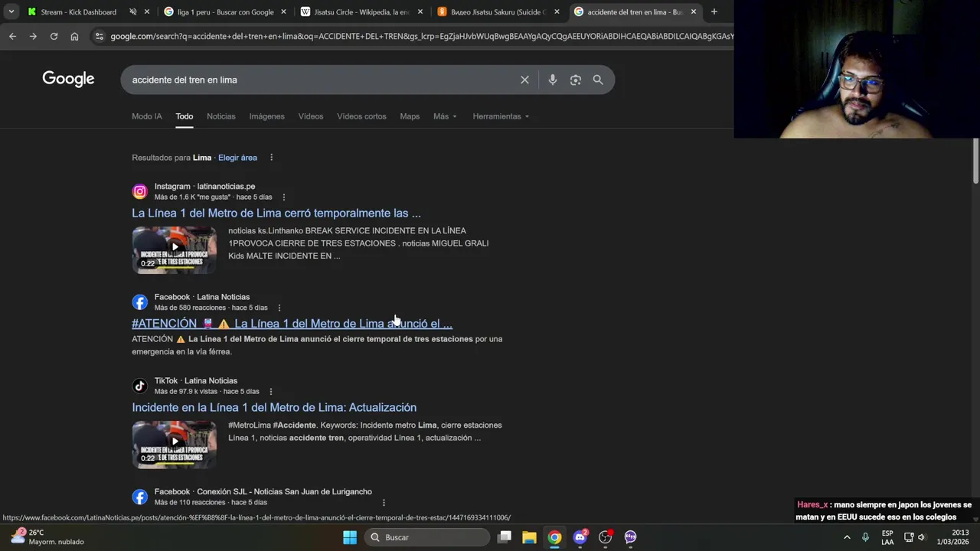Reload the current page
Image resolution: width=980 pixels, height=551 pixels.
point(54,36)
